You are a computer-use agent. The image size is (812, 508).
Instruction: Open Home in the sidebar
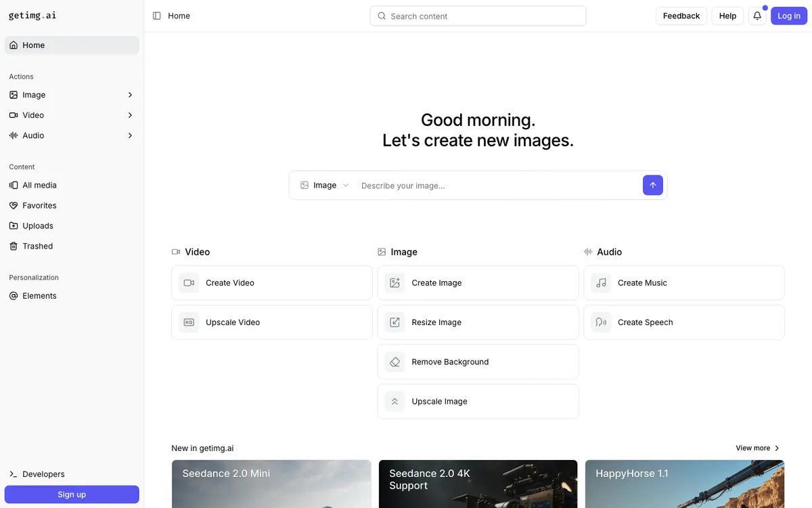coord(72,45)
